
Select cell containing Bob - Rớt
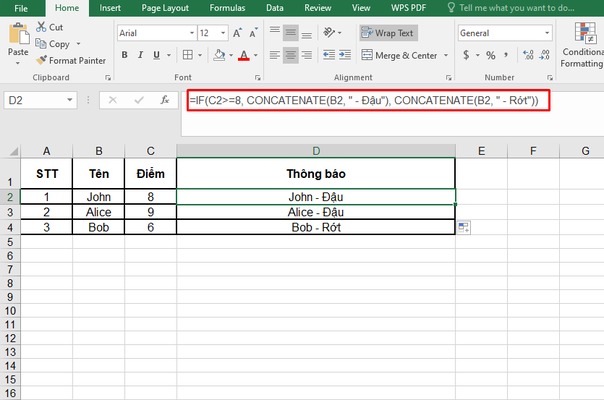[x=316, y=227]
